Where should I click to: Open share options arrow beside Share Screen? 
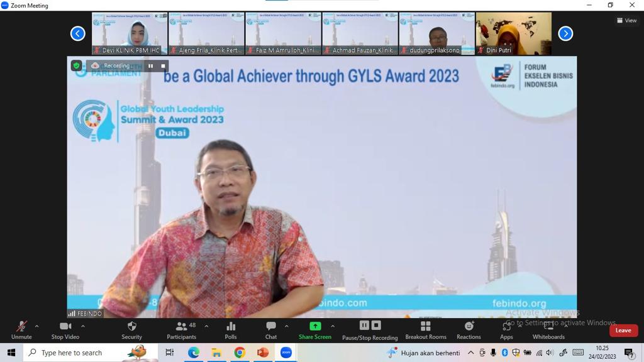point(333,326)
